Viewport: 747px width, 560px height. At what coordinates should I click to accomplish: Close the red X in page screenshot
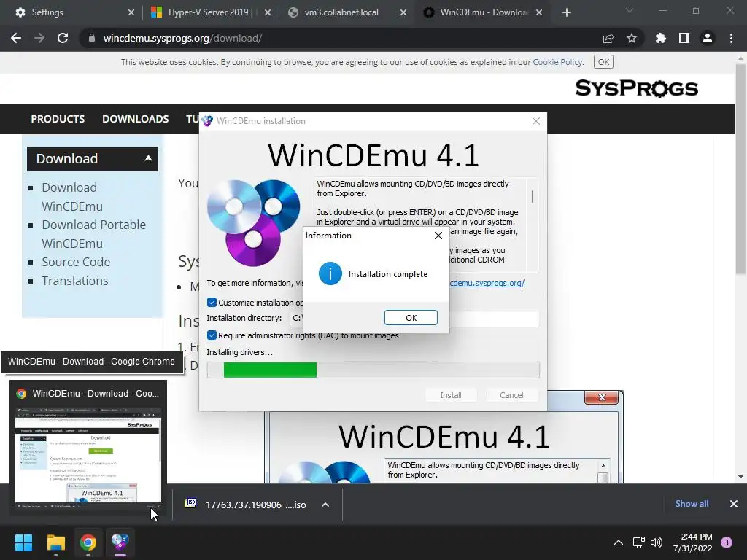601,397
